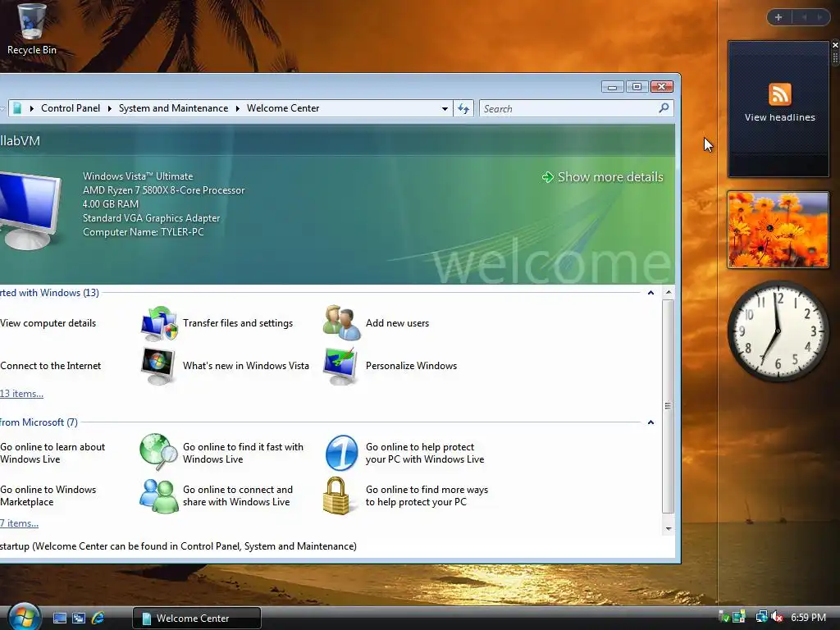Click the magnifier search icon in search box
The width and height of the screenshot is (840, 630).
pyautogui.click(x=664, y=108)
